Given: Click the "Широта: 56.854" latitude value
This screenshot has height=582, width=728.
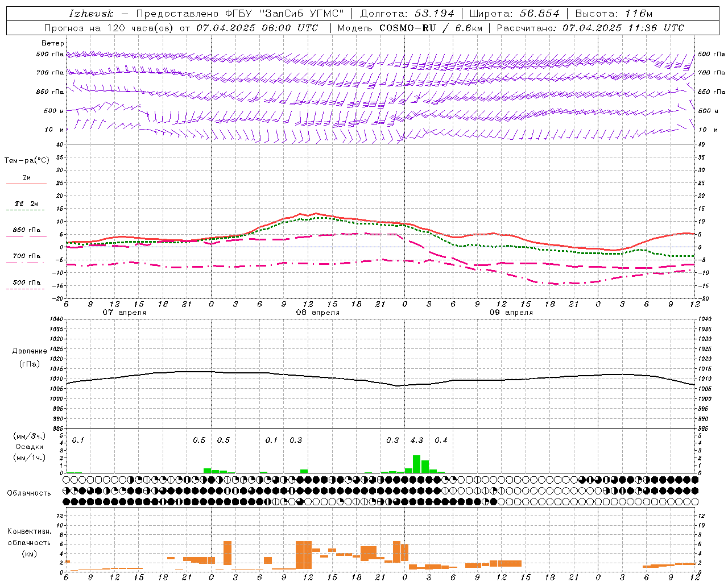Looking at the screenshot, I should pos(514,14).
